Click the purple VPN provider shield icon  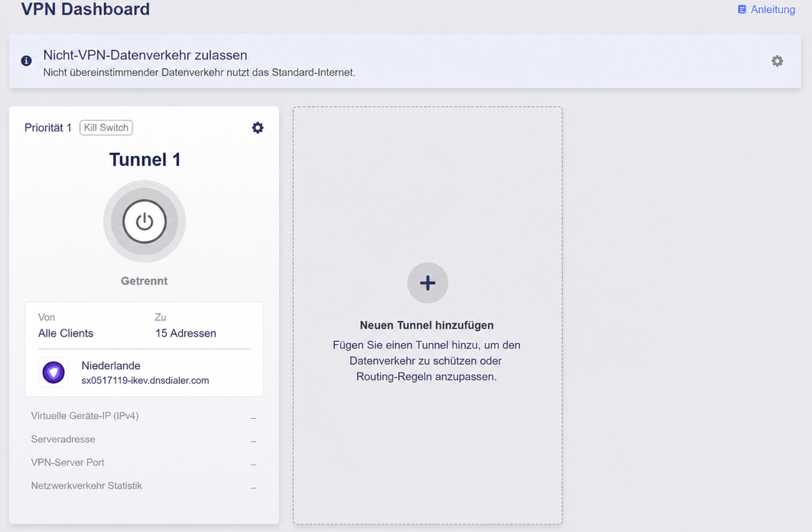tap(54, 372)
